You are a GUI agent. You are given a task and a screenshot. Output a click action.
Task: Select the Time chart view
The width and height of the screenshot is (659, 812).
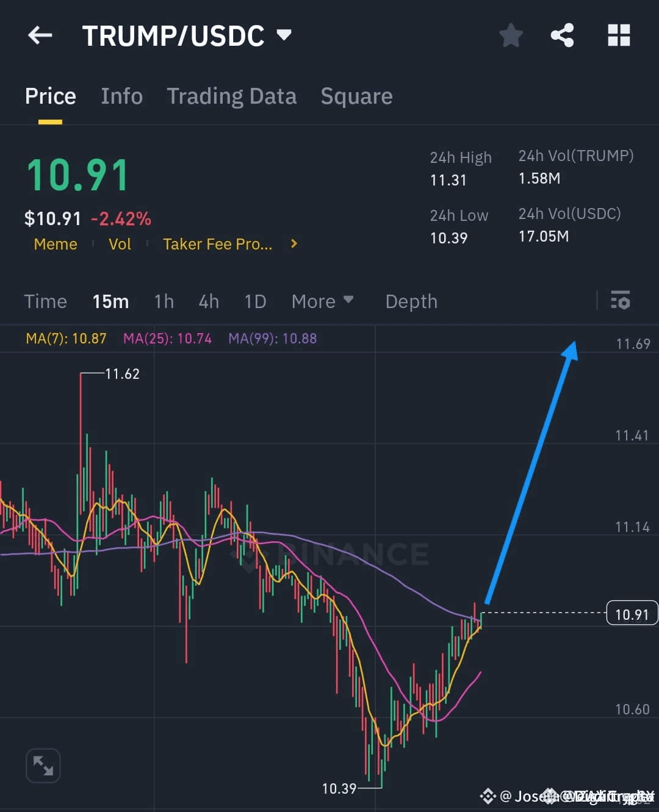pyautogui.click(x=46, y=301)
